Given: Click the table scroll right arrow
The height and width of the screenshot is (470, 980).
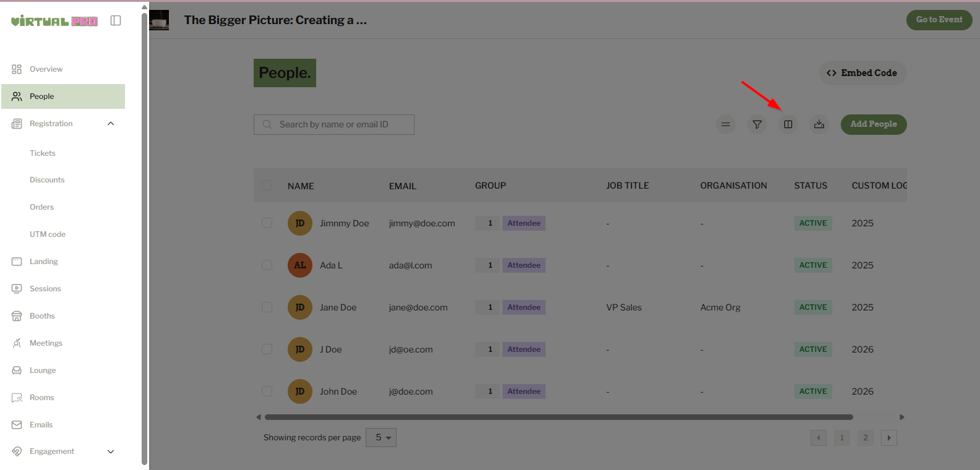Looking at the screenshot, I should [902, 417].
